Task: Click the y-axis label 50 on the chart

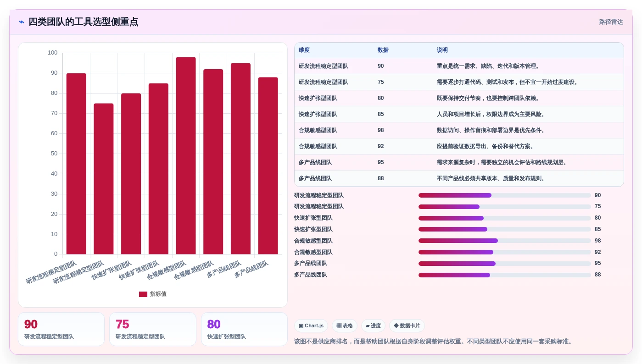Action: coord(54,153)
